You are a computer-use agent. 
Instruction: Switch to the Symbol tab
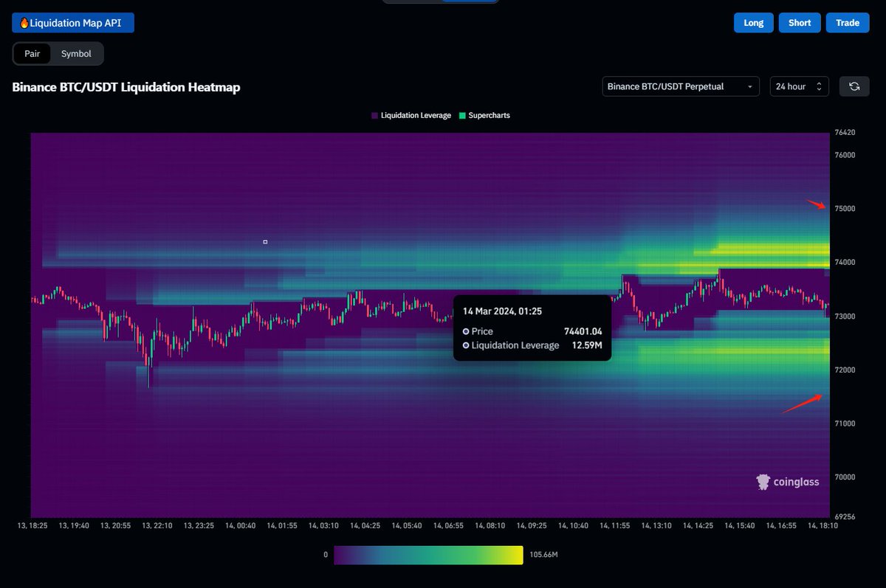pyautogui.click(x=76, y=54)
